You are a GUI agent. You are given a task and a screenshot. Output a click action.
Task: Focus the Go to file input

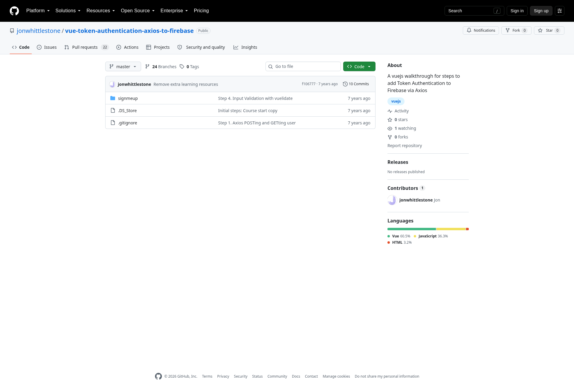pyautogui.click(x=303, y=66)
